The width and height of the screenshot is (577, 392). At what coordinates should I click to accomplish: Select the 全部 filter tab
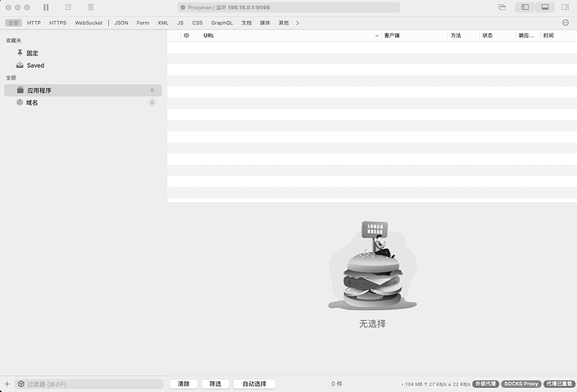[x=13, y=23]
